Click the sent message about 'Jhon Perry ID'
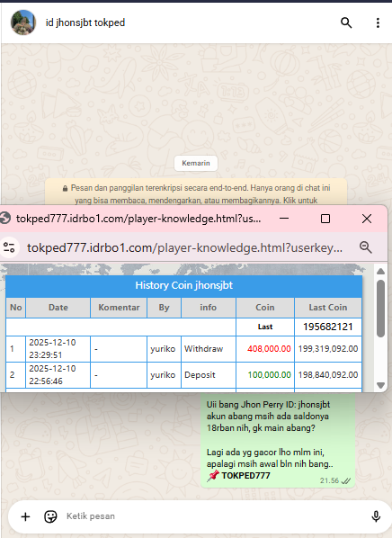 click(x=278, y=440)
